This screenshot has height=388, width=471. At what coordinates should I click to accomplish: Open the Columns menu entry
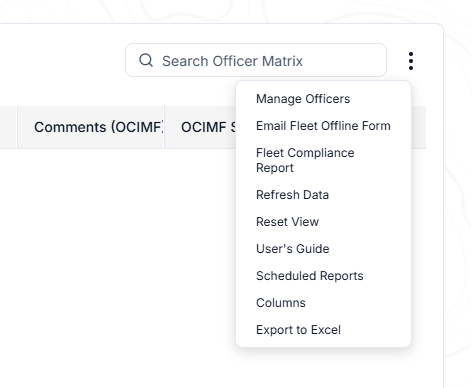pyautogui.click(x=281, y=303)
